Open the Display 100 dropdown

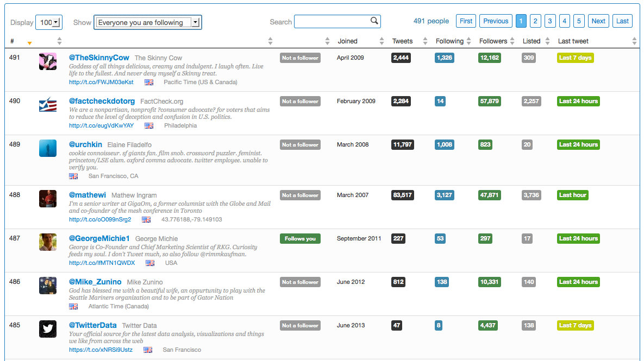pos(49,23)
